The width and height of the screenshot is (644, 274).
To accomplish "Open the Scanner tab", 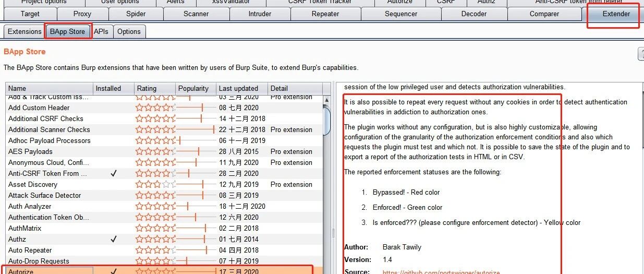I will (196, 14).
